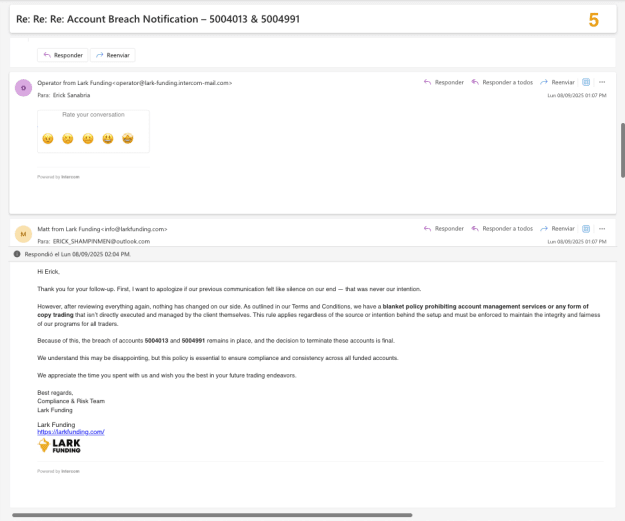Click the purple Operator sender avatar
The width and height of the screenshot is (625, 521).
(24, 88)
